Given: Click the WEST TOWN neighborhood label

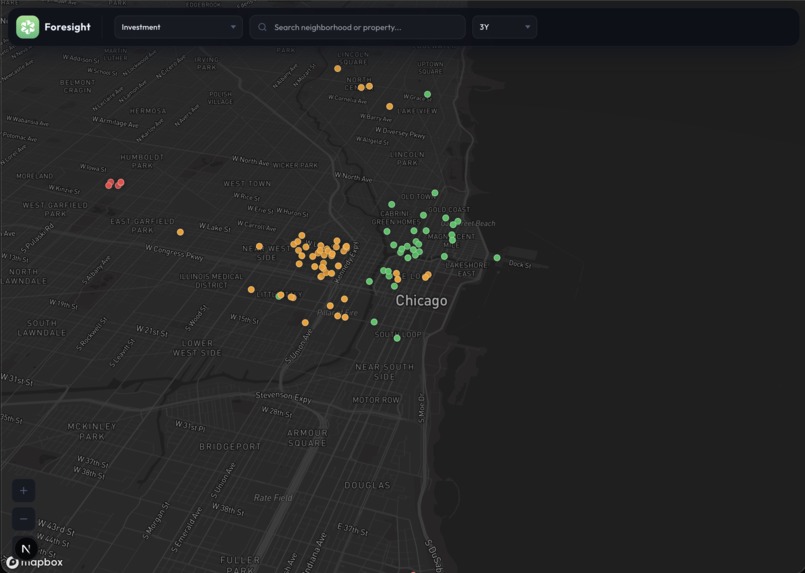Looking at the screenshot, I should pyautogui.click(x=247, y=183).
